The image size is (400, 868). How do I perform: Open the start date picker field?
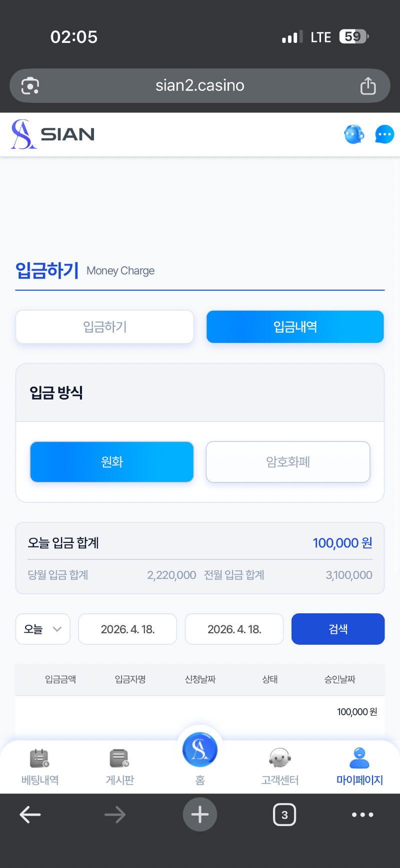(x=127, y=629)
